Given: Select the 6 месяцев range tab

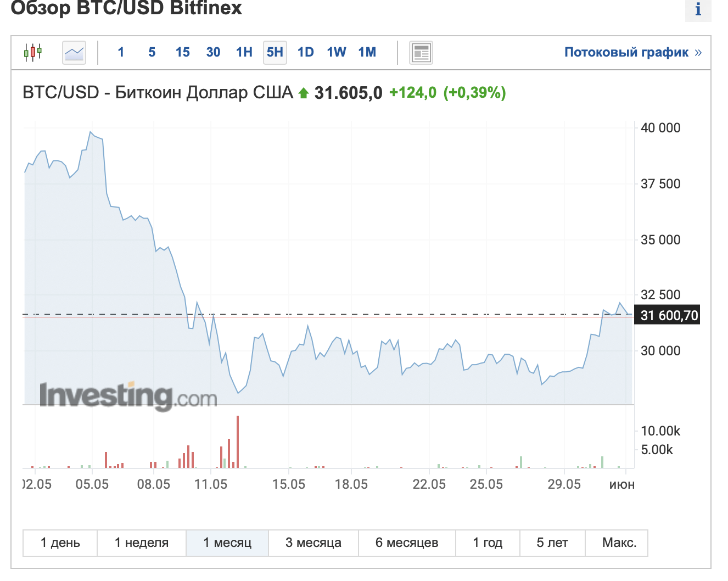Looking at the screenshot, I should coord(407,543).
